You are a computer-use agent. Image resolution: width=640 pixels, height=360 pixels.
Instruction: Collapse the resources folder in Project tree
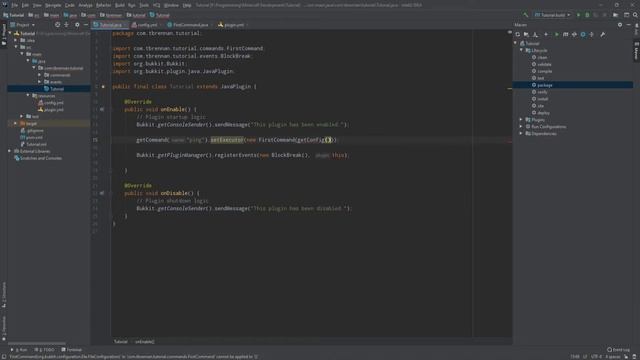pos(28,96)
